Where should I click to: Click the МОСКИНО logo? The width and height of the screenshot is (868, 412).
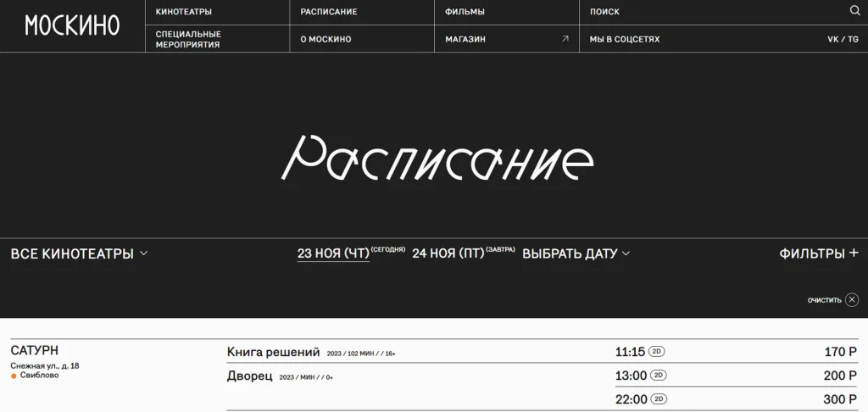[x=72, y=25]
